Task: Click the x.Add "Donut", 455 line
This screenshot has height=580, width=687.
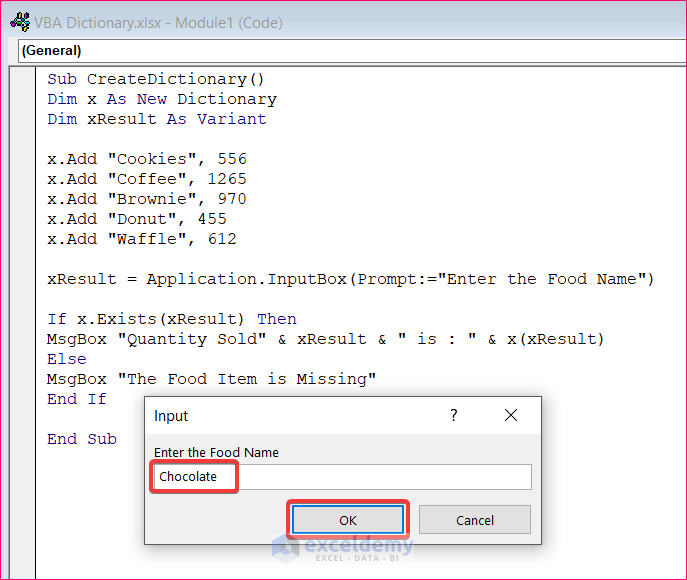Action: [x=137, y=219]
